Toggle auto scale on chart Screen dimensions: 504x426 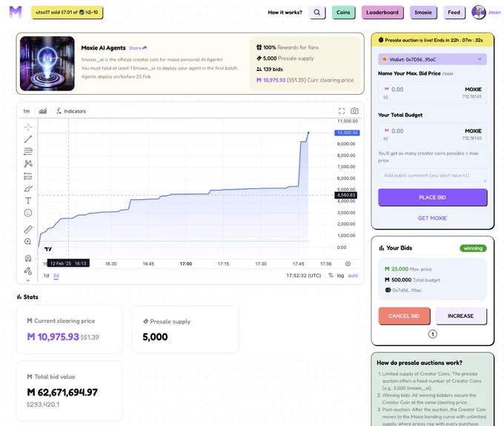pos(353,276)
